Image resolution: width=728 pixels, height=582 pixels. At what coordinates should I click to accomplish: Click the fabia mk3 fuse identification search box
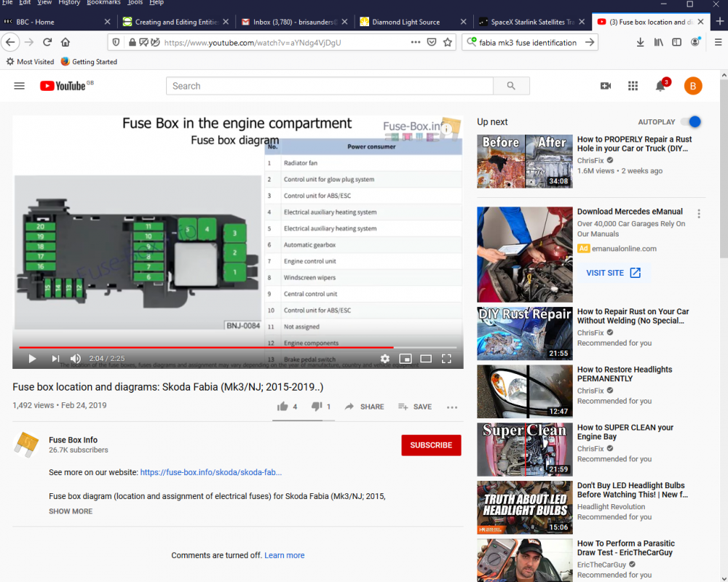pyautogui.click(x=527, y=43)
